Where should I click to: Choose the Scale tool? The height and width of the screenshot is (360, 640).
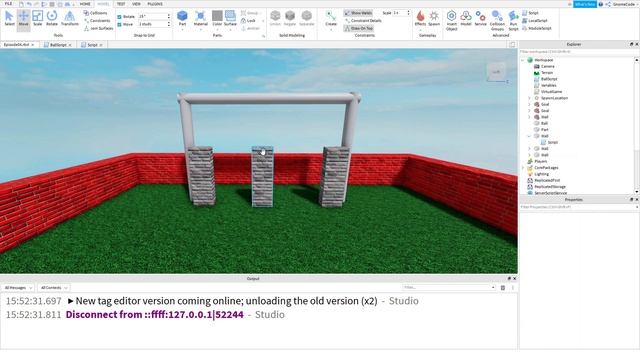pyautogui.click(x=38, y=17)
